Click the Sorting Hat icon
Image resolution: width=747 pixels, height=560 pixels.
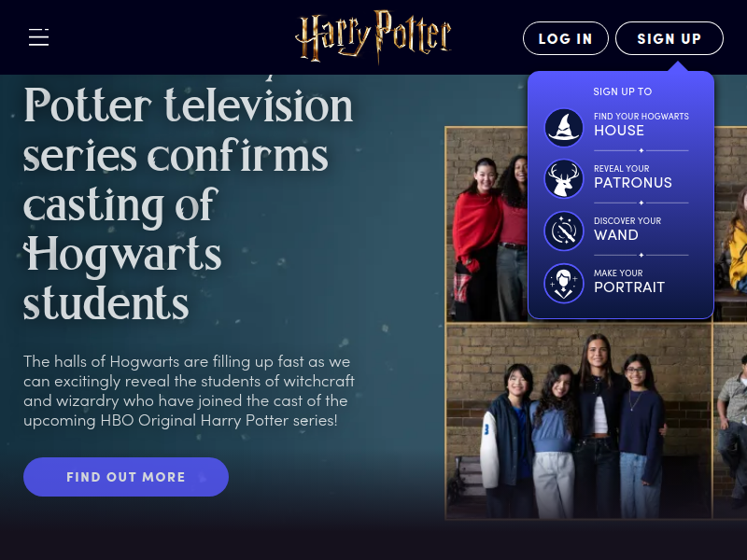tap(564, 128)
